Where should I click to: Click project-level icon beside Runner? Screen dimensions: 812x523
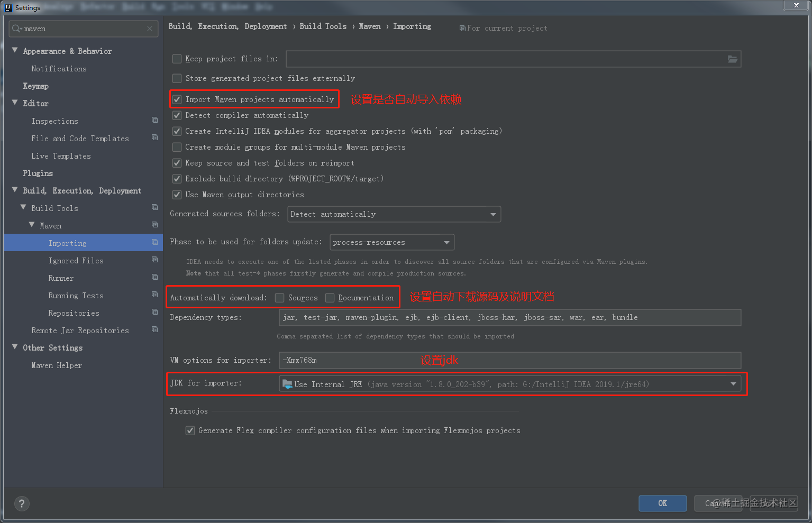154,277
